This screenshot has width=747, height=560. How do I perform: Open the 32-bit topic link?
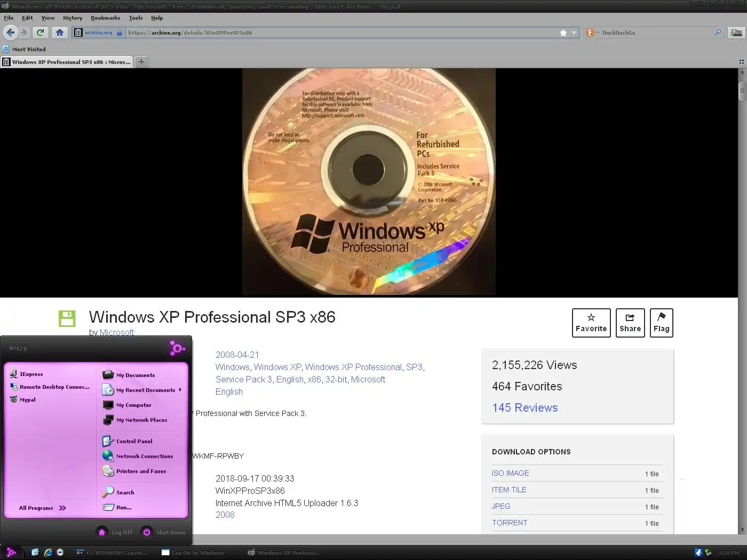pos(336,379)
